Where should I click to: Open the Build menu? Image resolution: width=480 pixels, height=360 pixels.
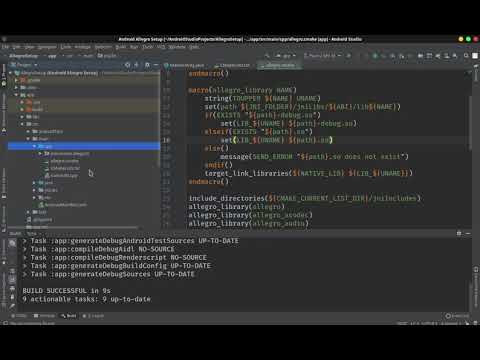coord(121,47)
